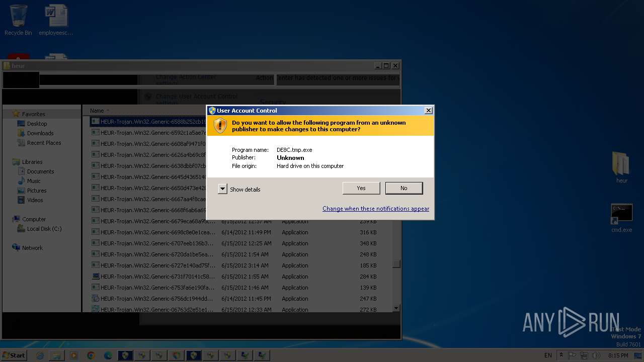Click Yes in the User Account Control dialog

361,188
